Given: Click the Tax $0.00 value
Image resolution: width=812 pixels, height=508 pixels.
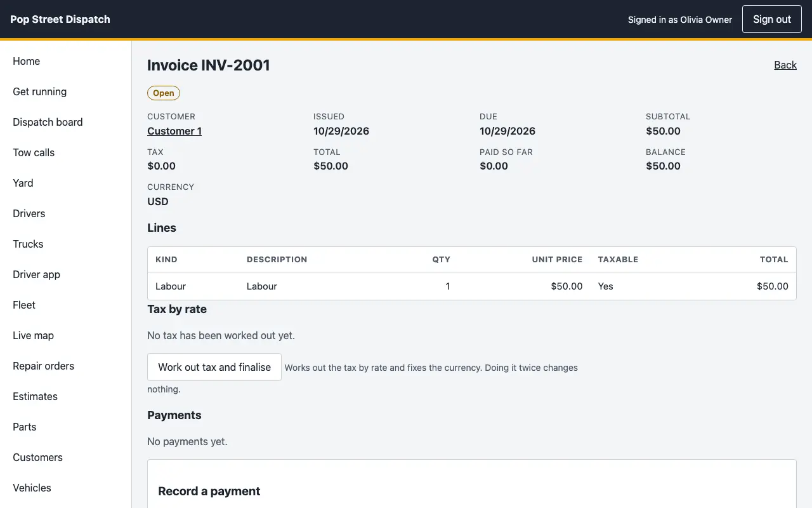Looking at the screenshot, I should [x=161, y=166].
